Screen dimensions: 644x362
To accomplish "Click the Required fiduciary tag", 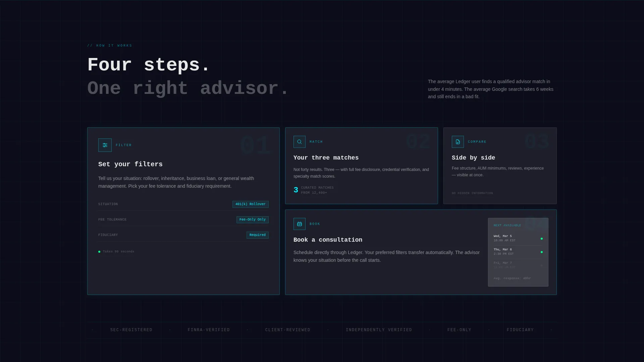I will click(258, 235).
